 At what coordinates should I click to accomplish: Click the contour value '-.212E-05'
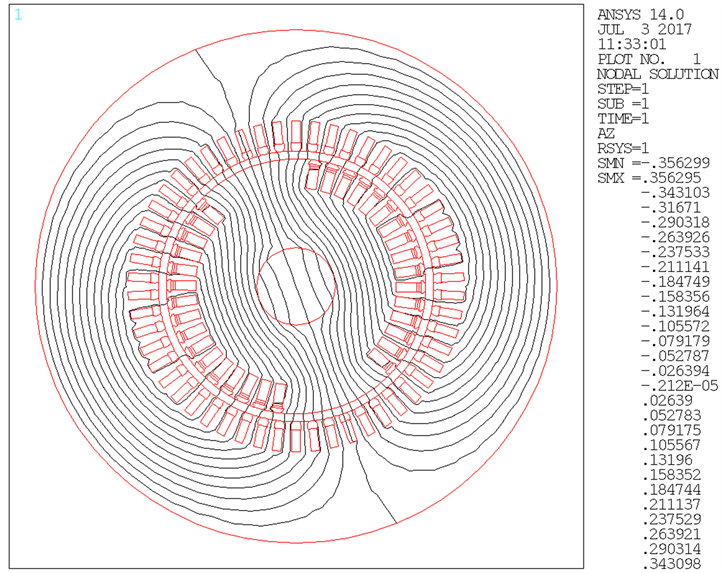click(680, 386)
